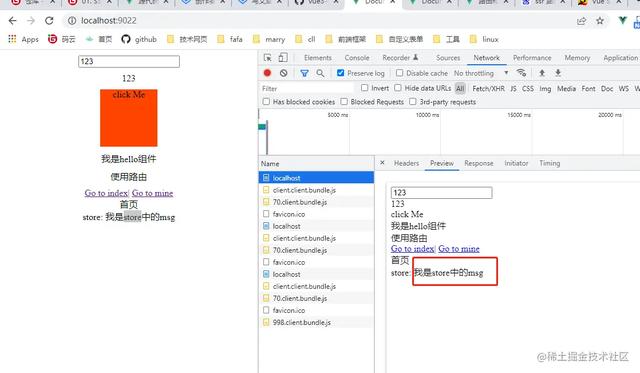Check the Has blocked cookies checkbox
Viewport: 640px width, 373px height.
[x=266, y=101]
